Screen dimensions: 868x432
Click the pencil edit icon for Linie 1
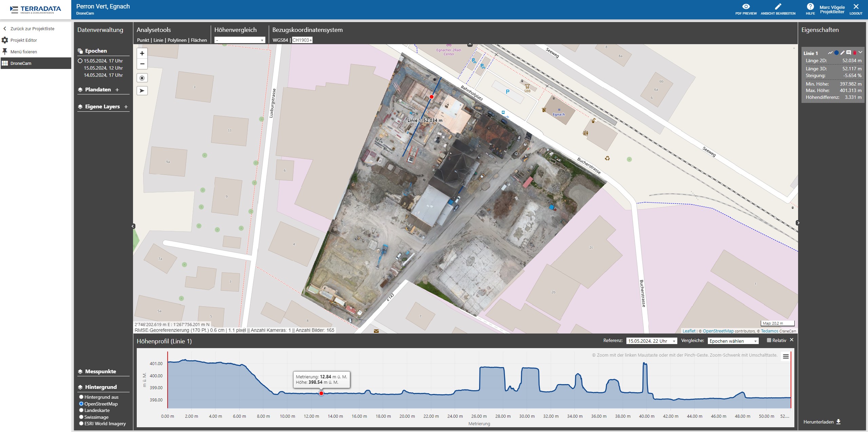pos(843,53)
